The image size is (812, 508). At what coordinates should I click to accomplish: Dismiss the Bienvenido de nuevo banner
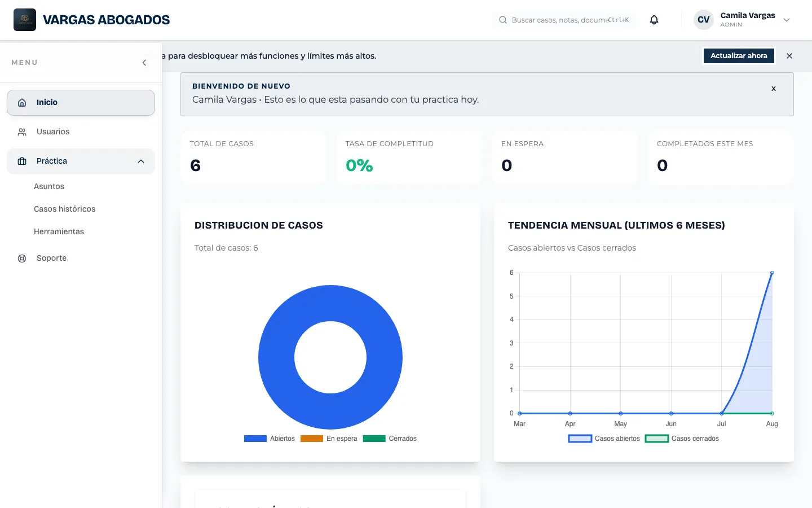(774, 89)
